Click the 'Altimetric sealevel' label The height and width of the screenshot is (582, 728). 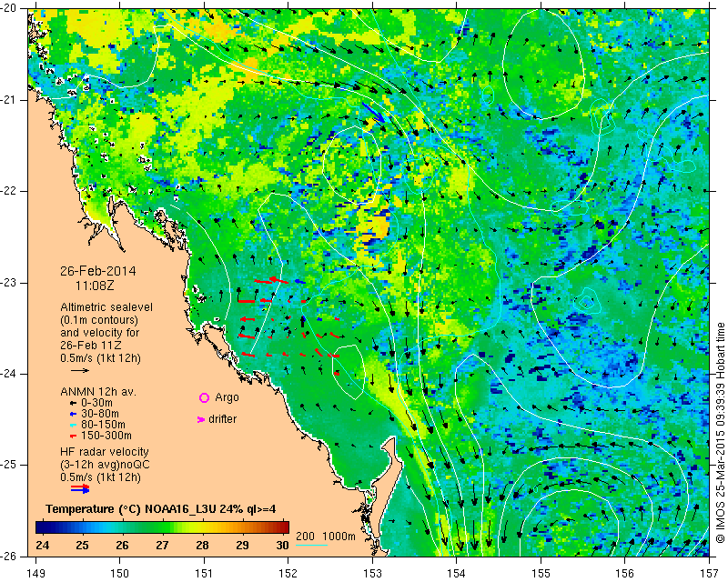coord(106,307)
